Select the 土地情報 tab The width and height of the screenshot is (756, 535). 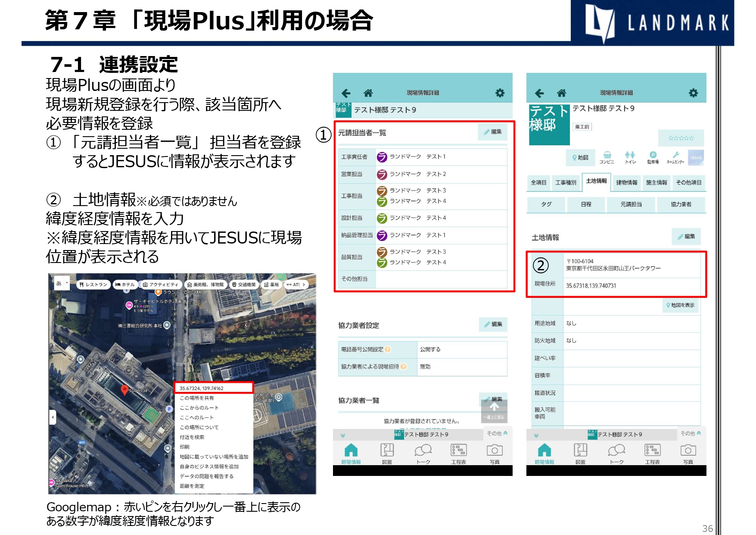596,181
